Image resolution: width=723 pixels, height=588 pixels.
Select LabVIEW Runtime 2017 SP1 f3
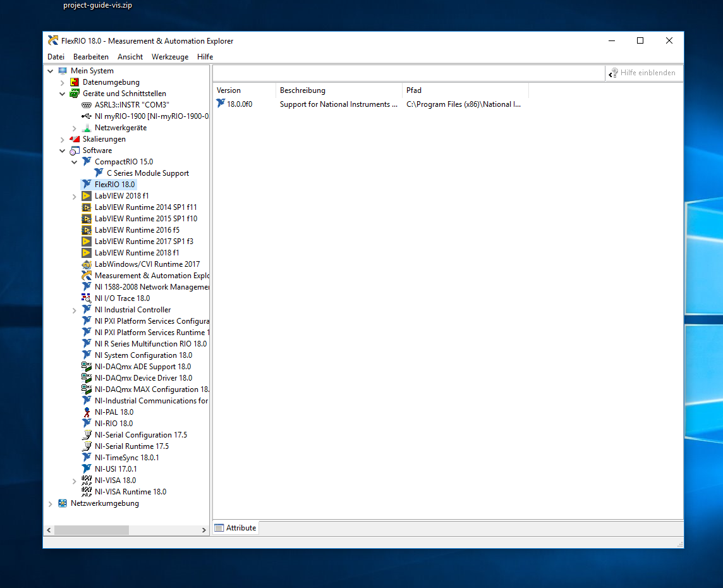144,242
